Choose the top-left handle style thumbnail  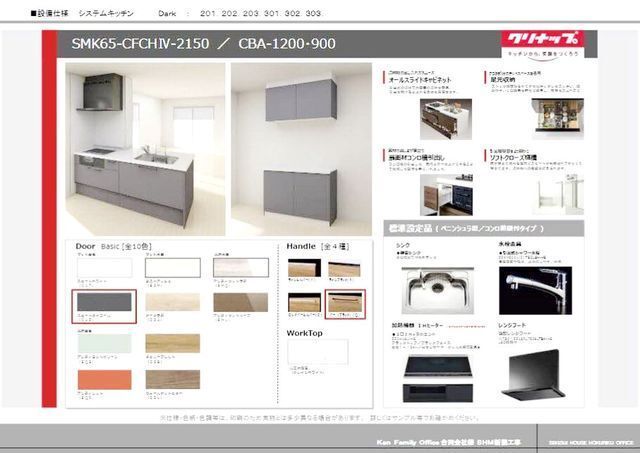click(x=305, y=268)
